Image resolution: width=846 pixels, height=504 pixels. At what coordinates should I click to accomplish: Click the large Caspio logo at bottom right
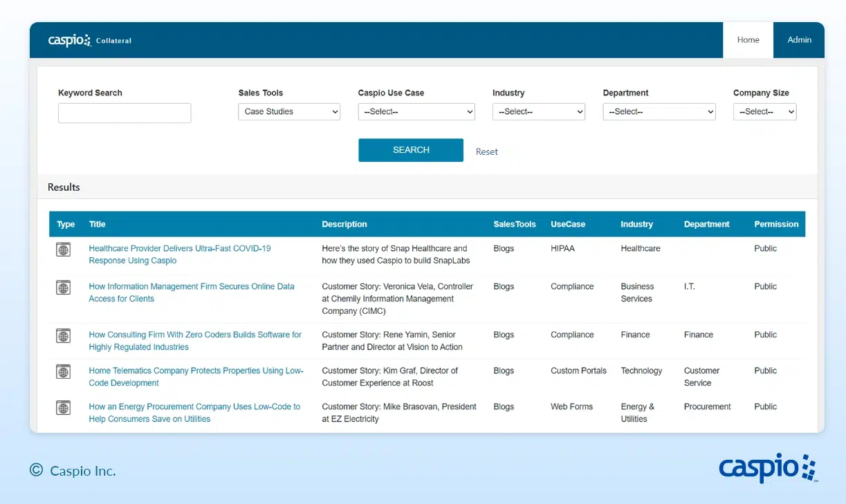(x=767, y=468)
